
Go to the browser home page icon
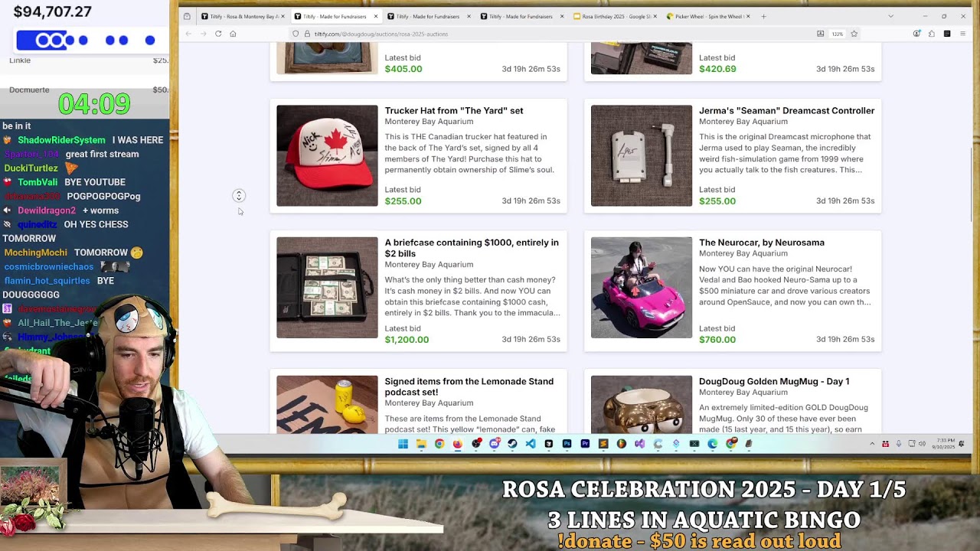(233, 34)
